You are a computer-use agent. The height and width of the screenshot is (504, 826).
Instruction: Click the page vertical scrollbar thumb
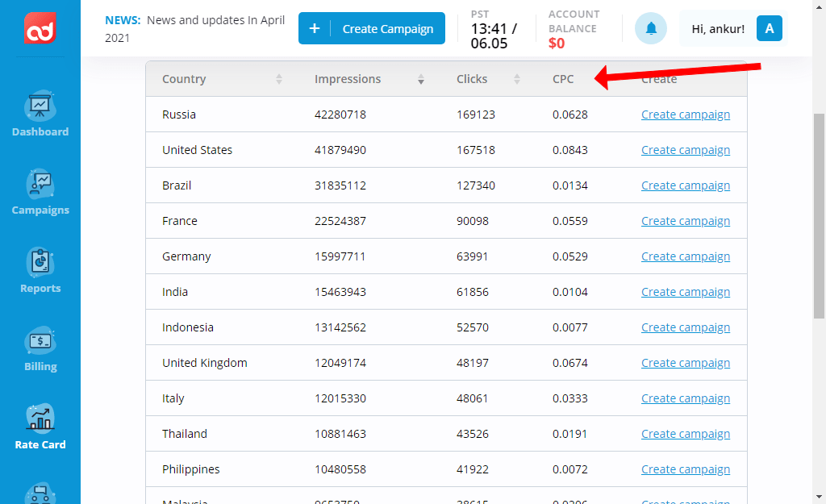(x=819, y=214)
